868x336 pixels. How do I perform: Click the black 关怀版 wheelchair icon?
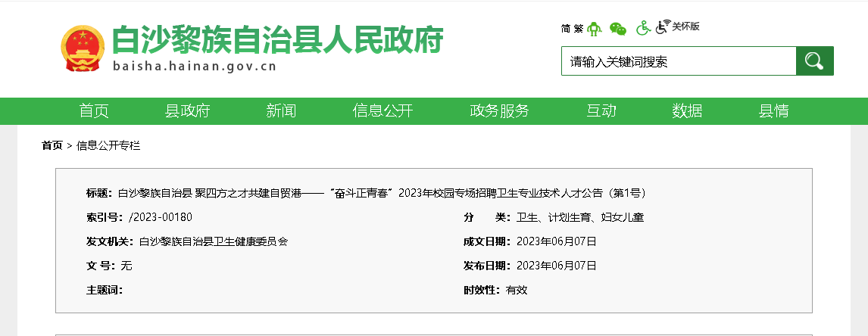coord(663,26)
